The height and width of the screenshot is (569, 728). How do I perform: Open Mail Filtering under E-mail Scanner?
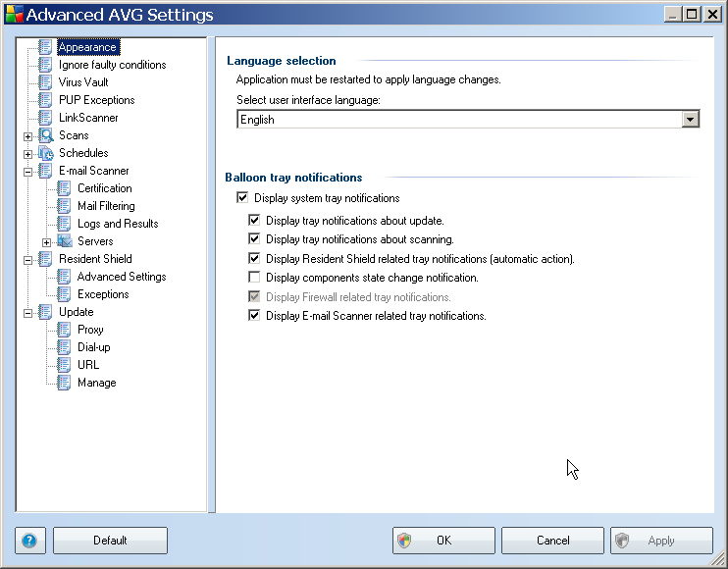point(106,206)
